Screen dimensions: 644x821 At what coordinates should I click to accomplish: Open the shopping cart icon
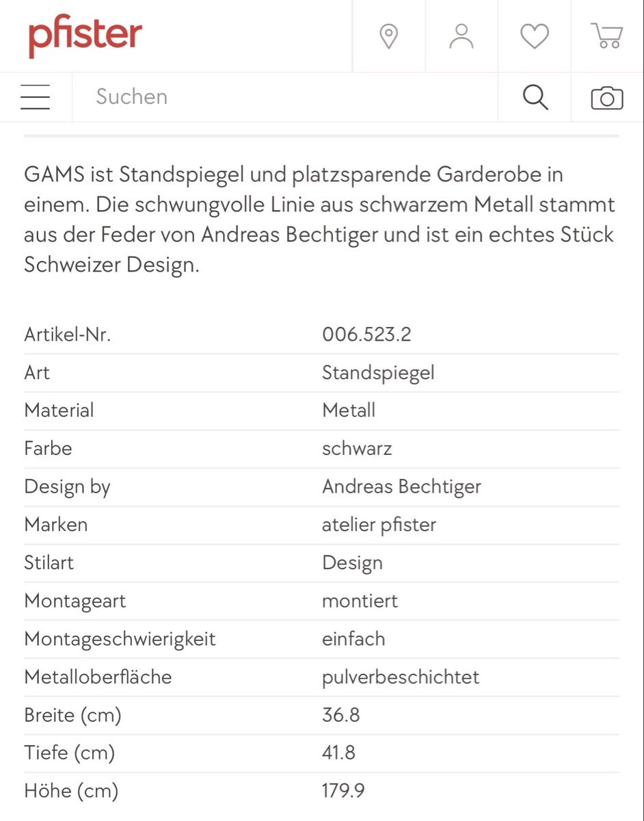tap(607, 36)
